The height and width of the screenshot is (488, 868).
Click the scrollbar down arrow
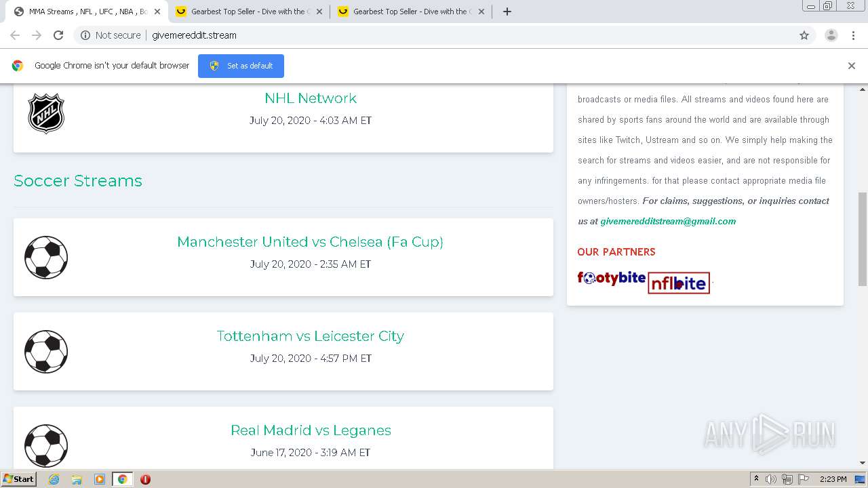pyautogui.click(x=863, y=463)
